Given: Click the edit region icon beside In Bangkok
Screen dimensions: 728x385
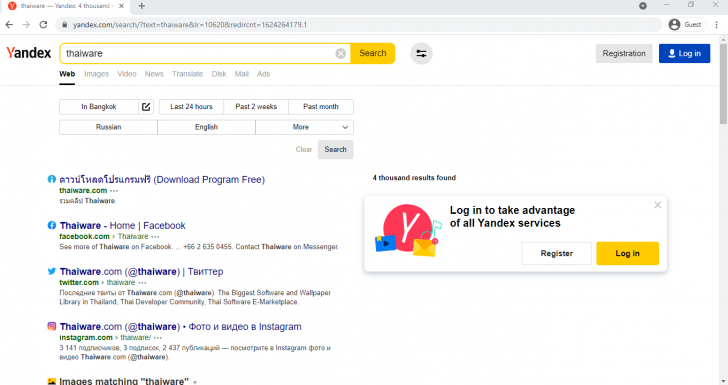Looking at the screenshot, I should click(x=146, y=107).
